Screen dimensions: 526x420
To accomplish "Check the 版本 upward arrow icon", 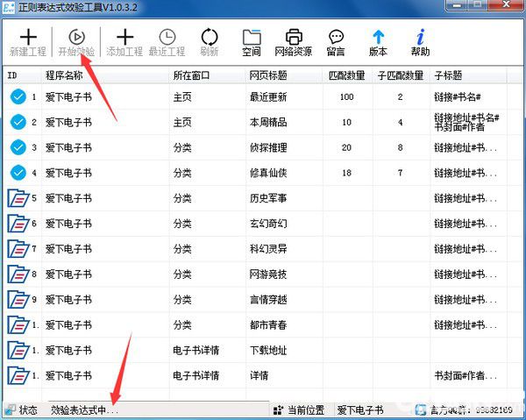I will coord(378,37).
